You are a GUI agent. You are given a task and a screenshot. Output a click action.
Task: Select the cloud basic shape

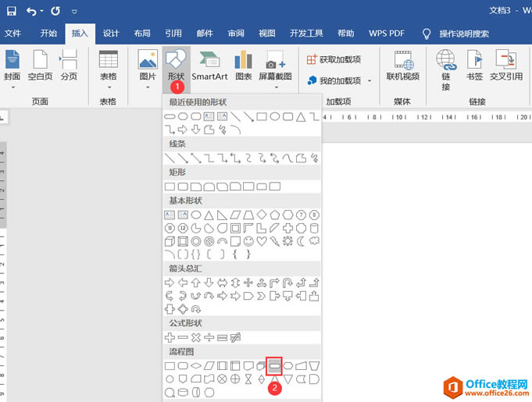pos(314,241)
